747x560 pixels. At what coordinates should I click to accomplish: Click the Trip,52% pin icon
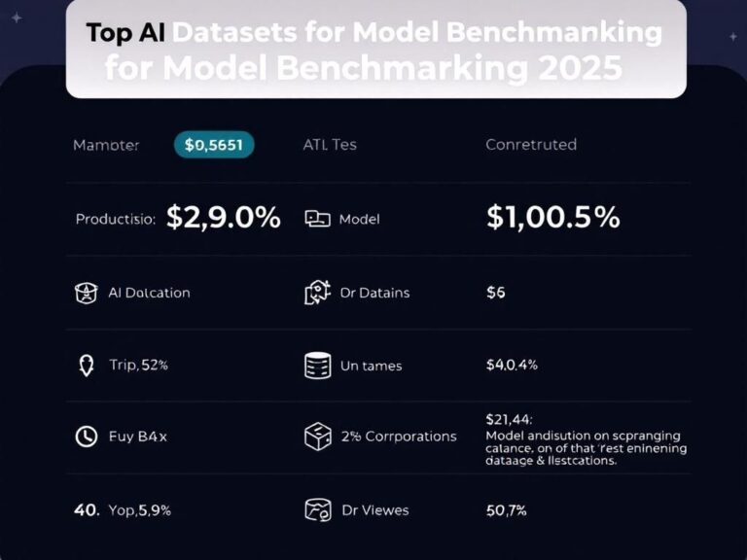click(85, 366)
